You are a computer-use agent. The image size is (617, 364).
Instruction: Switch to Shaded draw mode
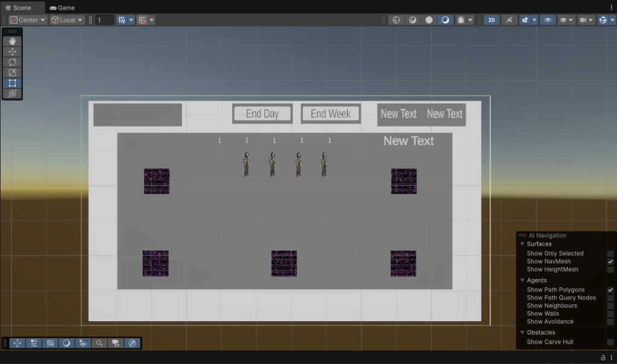click(x=445, y=20)
